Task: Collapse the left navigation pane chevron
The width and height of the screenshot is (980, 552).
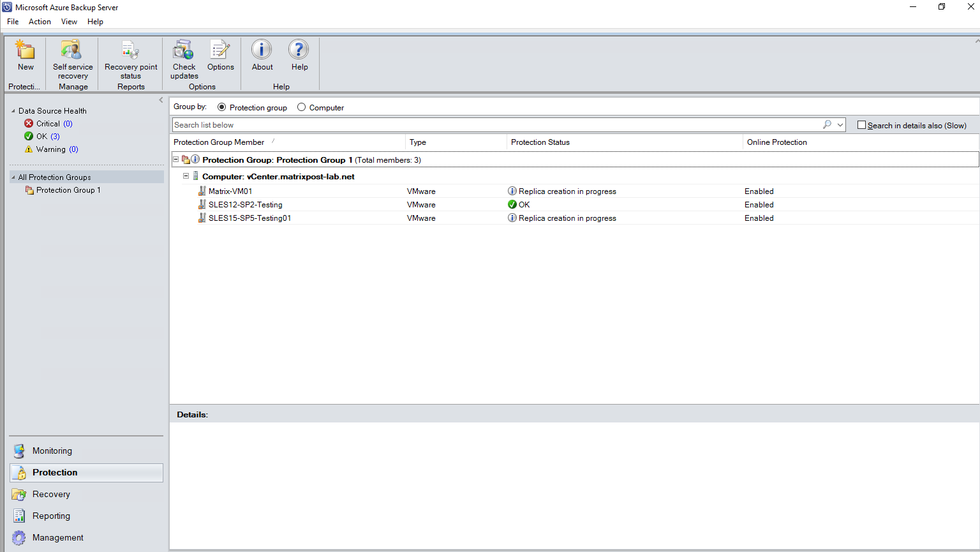Action: [161, 100]
